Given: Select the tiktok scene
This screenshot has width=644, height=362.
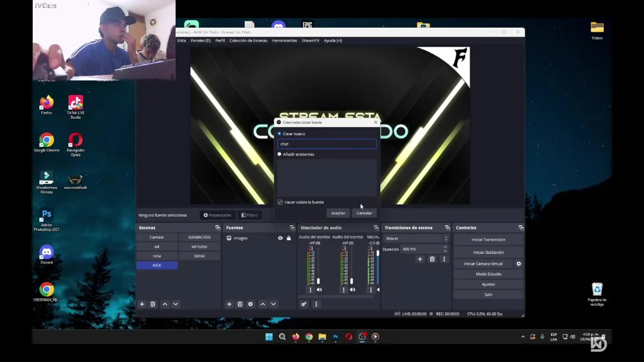Looking at the screenshot, I should pyautogui.click(x=199, y=256).
